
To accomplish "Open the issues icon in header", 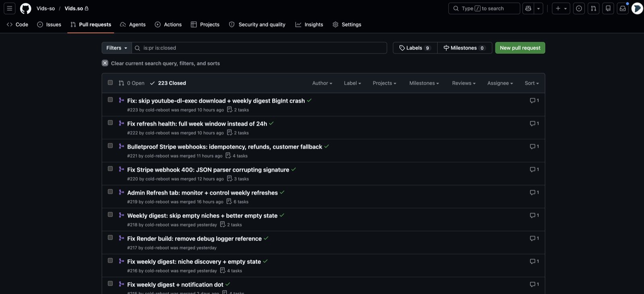I will coord(579,8).
